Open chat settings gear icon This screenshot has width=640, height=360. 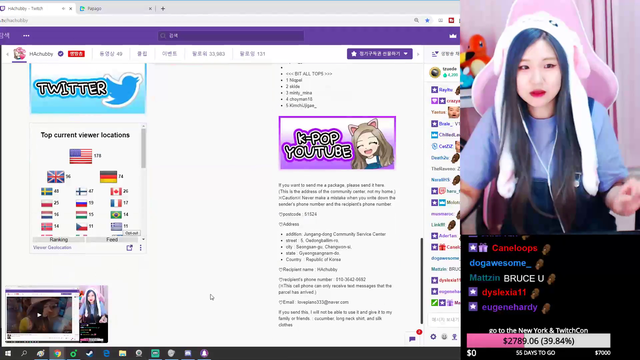[433, 337]
